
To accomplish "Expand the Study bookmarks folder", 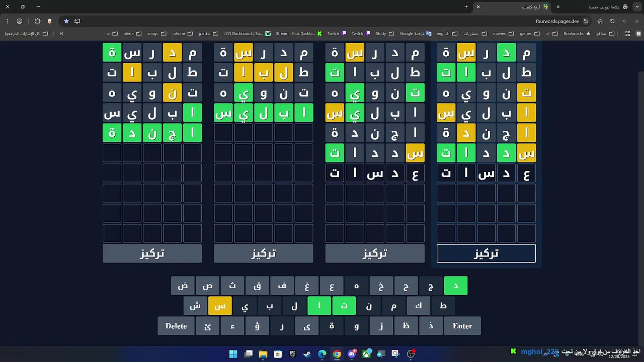I will tap(385, 34).
